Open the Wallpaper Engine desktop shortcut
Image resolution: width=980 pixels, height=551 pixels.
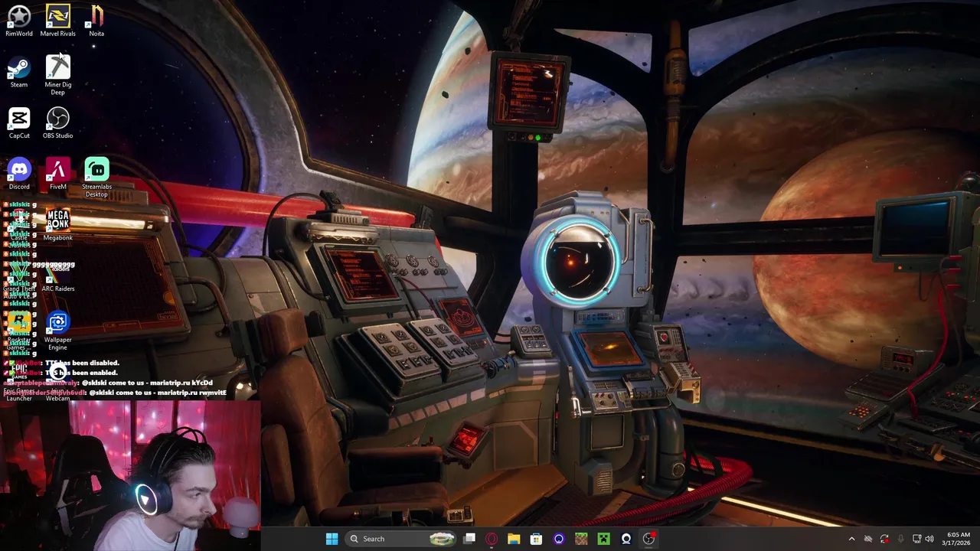click(57, 331)
